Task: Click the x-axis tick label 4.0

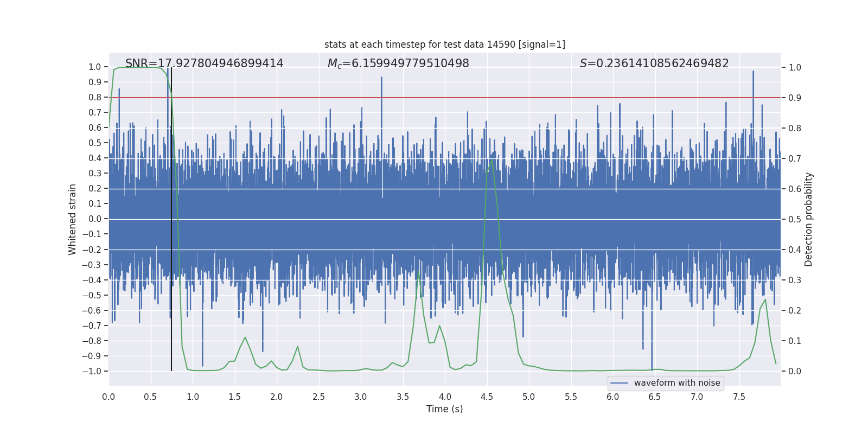Action: (445, 397)
